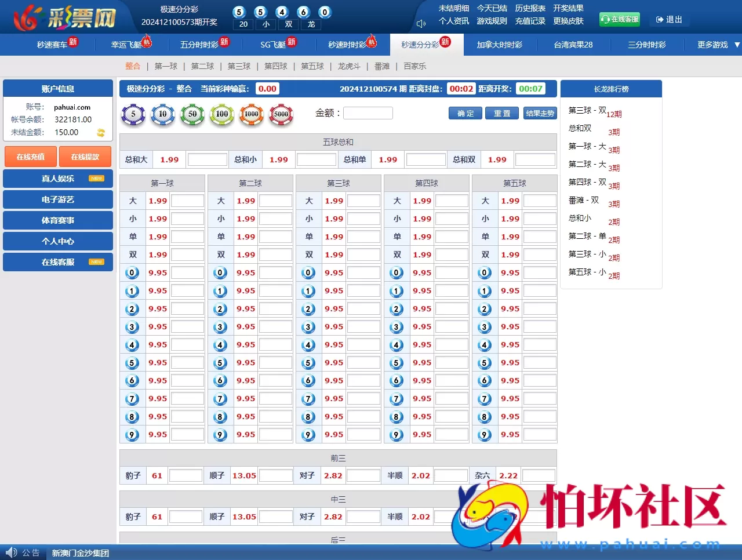This screenshot has width=742, height=560.
Task: Select the 1000 betting chip
Action: click(x=251, y=115)
